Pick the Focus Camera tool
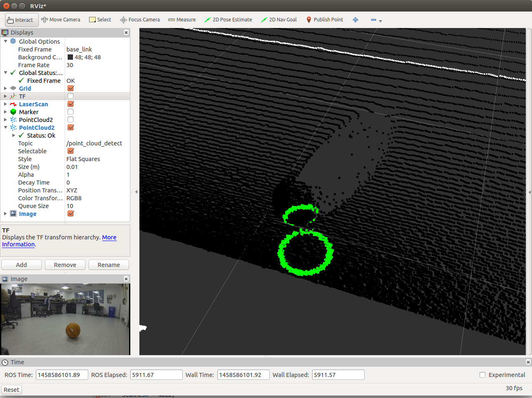Image resolution: width=532 pixels, height=398 pixels. coord(140,20)
